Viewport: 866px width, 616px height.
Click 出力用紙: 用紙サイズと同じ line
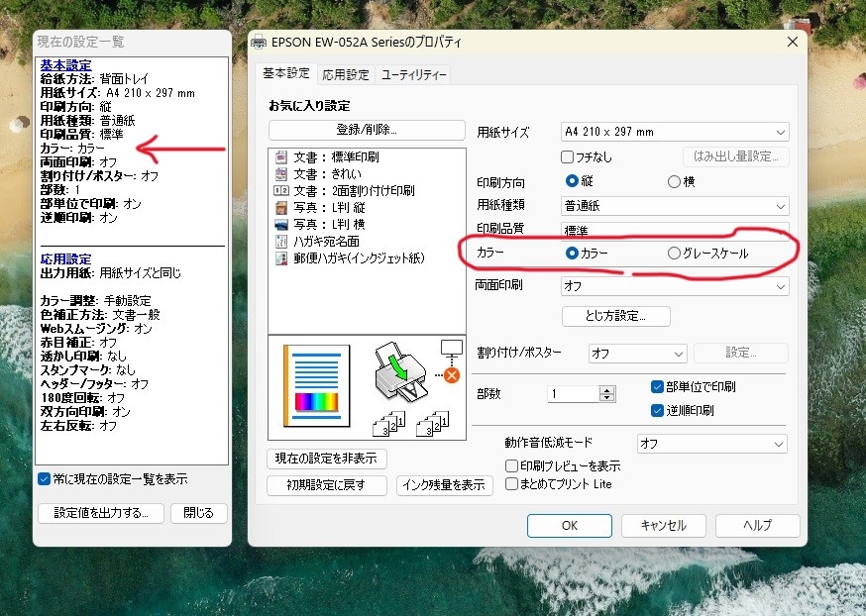pos(110,273)
